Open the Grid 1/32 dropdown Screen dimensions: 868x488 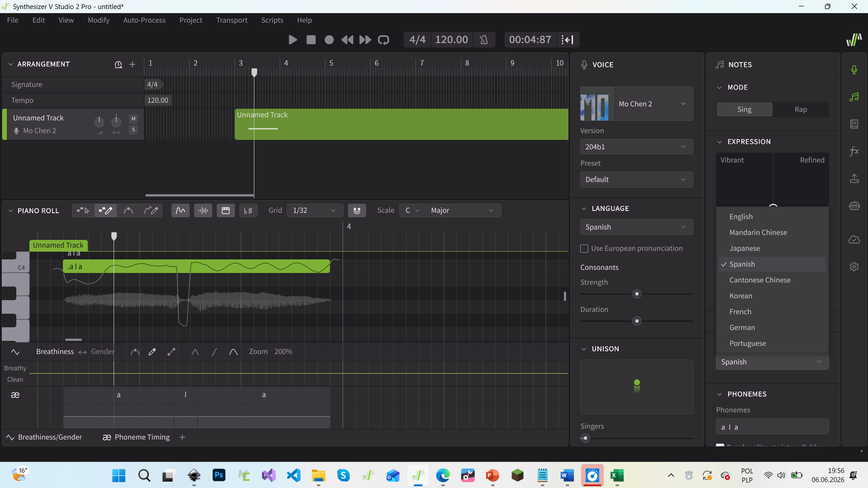315,211
